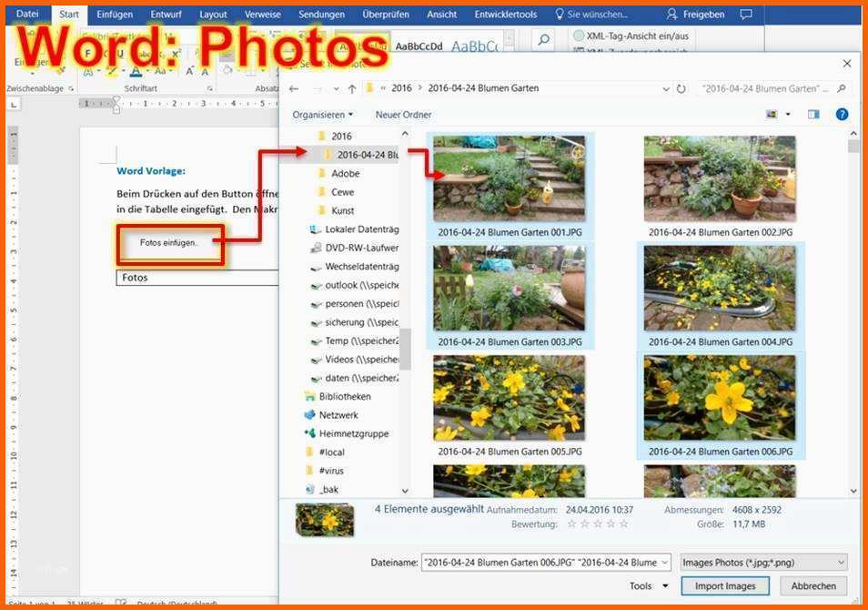Switch to the Entwurf ribbon tab
868x610 pixels.
tap(167, 15)
